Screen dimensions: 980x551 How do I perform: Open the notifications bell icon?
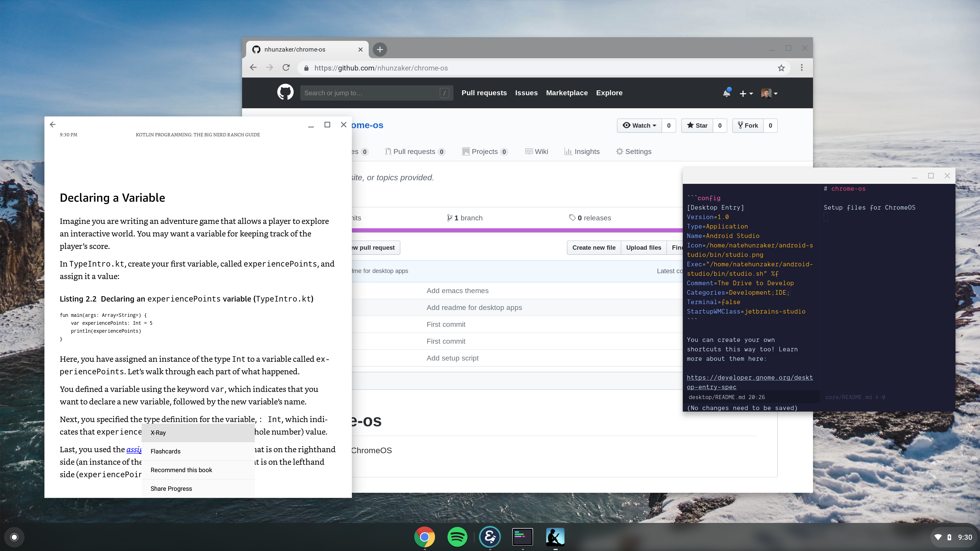[726, 93]
